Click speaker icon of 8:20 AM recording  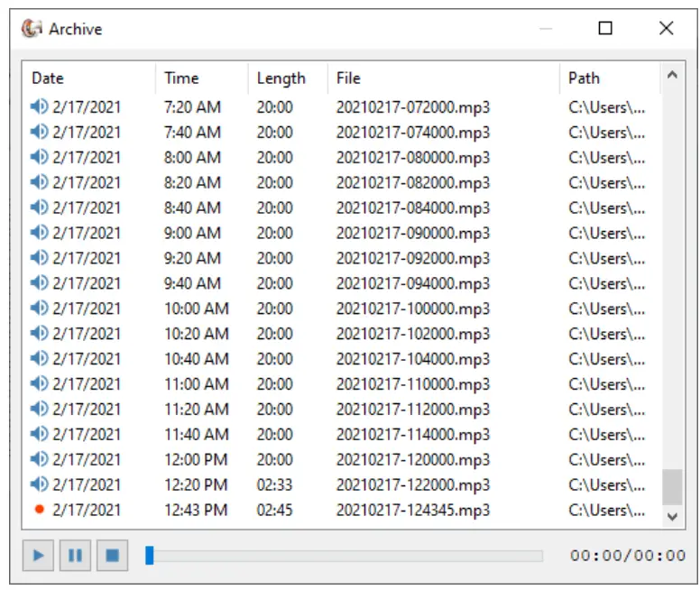pyautogui.click(x=40, y=182)
